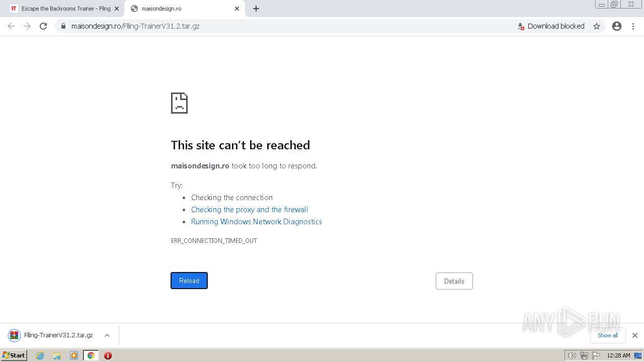
Task: Open the red Opera-like taskbar icon
Action: coord(108,355)
